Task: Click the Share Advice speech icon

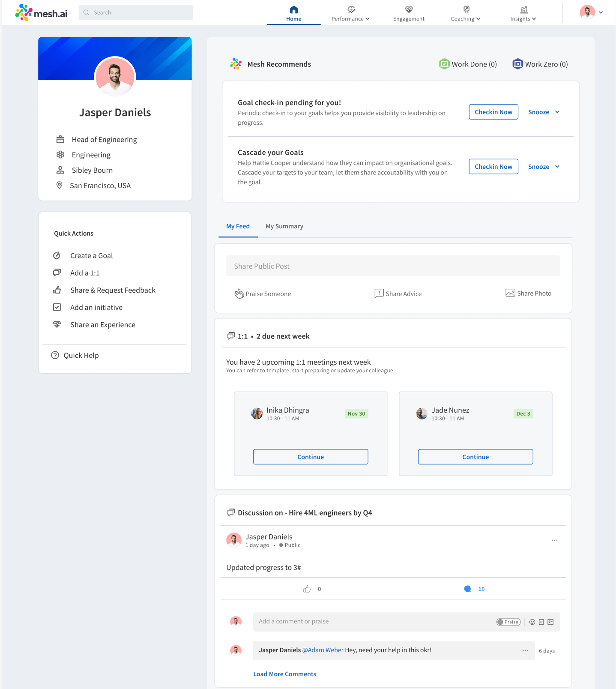Action: (x=379, y=294)
